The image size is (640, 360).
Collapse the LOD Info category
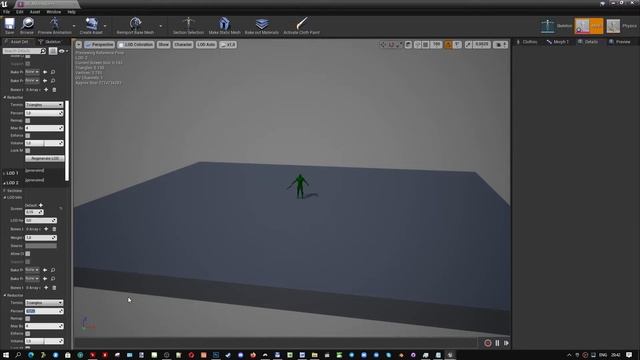5,198
